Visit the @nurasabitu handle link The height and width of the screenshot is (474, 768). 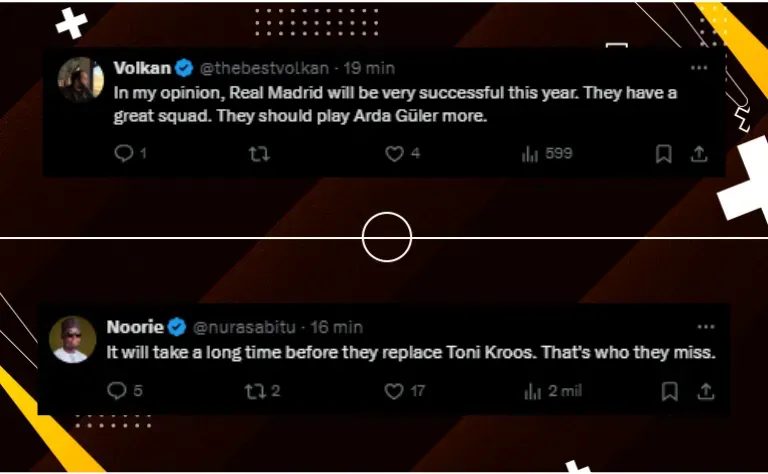click(244, 327)
